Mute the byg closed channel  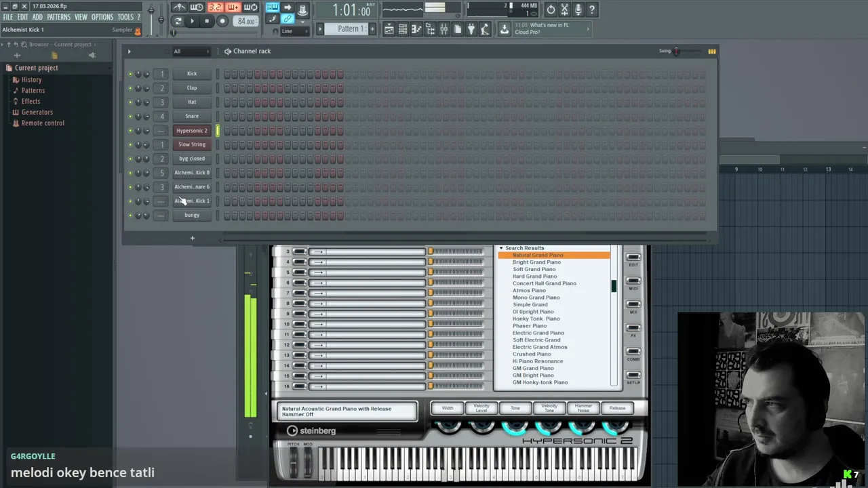pyautogui.click(x=130, y=159)
